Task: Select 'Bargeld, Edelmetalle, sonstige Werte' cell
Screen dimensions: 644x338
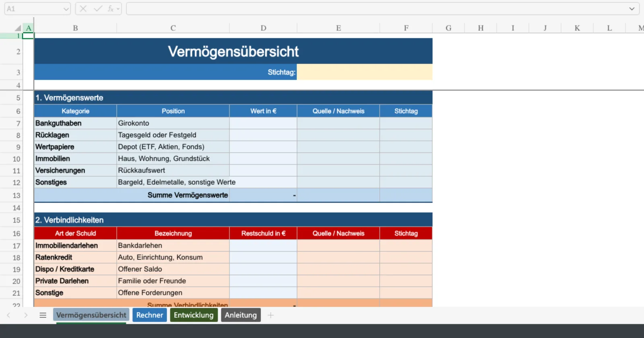Action: 173,182
